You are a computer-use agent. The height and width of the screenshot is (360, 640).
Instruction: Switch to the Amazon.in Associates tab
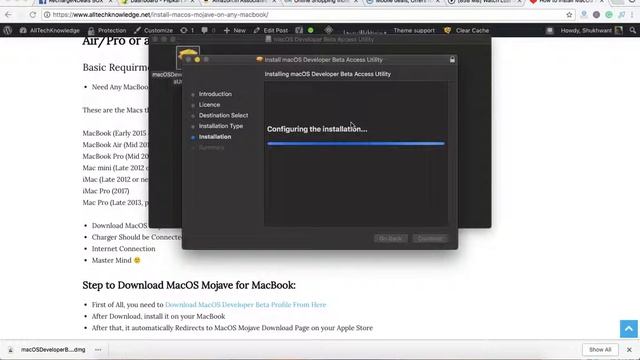pos(239,2)
